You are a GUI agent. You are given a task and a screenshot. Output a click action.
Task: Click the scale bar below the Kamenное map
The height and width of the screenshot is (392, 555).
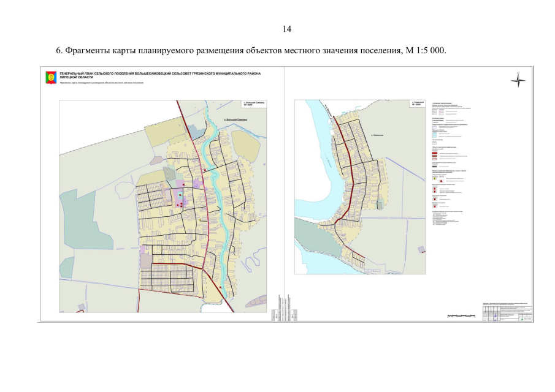tap(461, 315)
